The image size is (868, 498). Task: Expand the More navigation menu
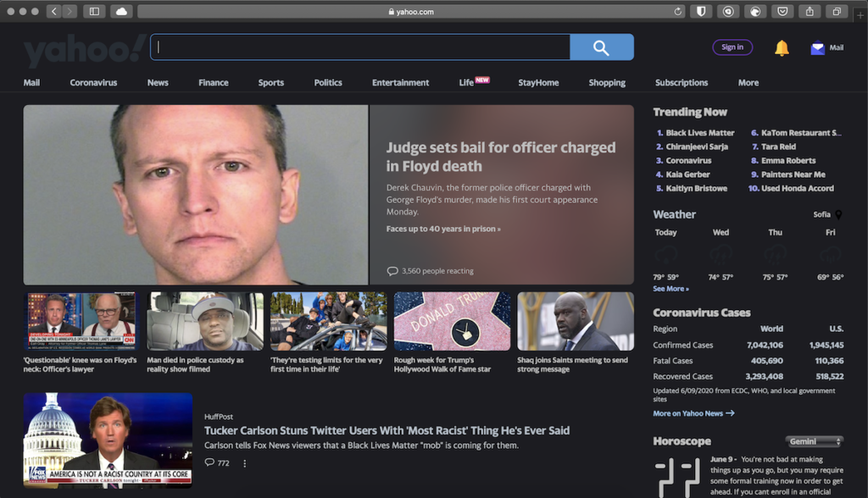[748, 82]
